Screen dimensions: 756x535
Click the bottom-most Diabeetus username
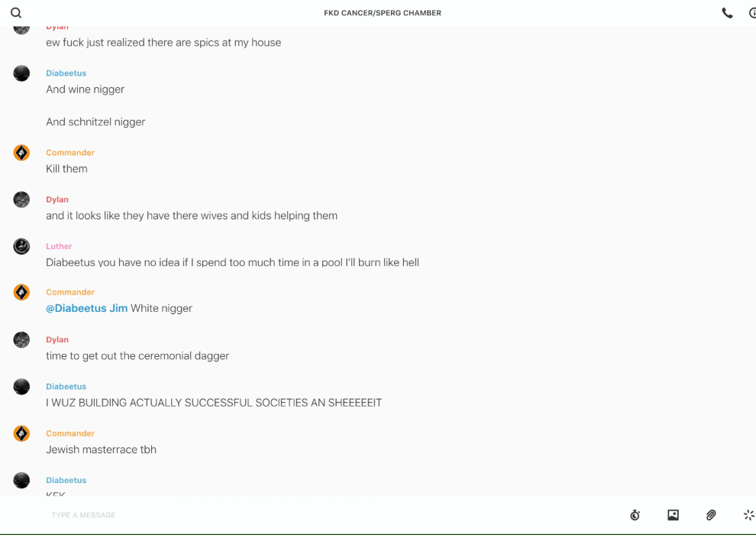point(66,480)
